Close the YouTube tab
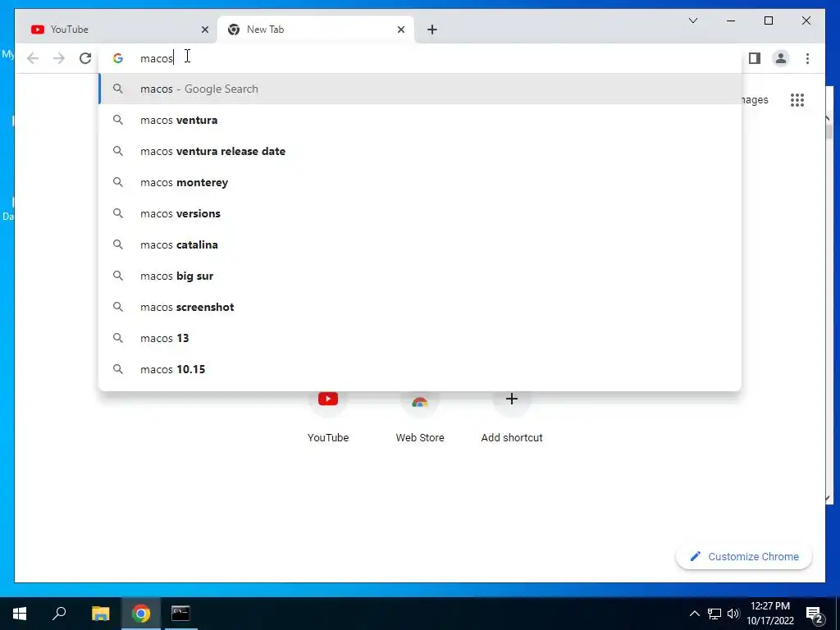The height and width of the screenshot is (630, 840). point(204,30)
